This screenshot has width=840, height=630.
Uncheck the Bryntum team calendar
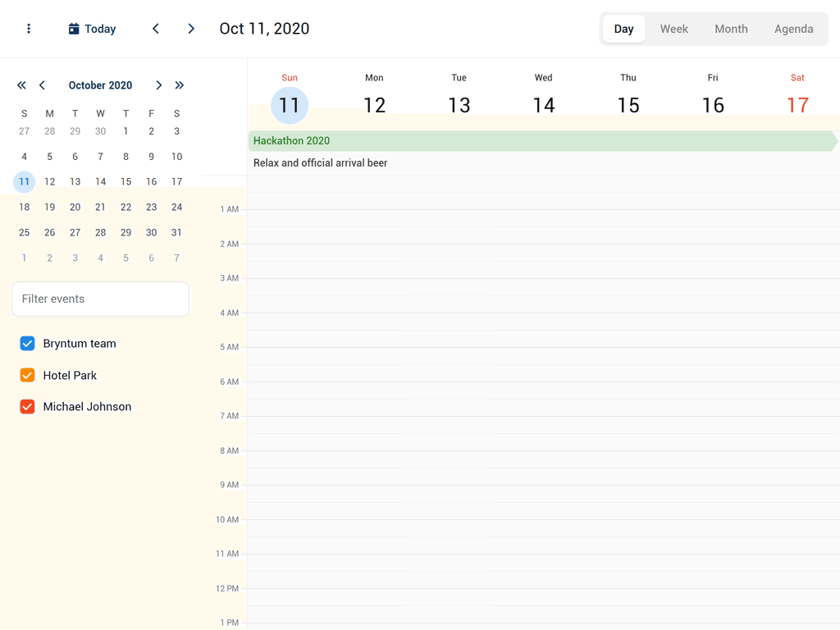pyautogui.click(x=27, y=344)
